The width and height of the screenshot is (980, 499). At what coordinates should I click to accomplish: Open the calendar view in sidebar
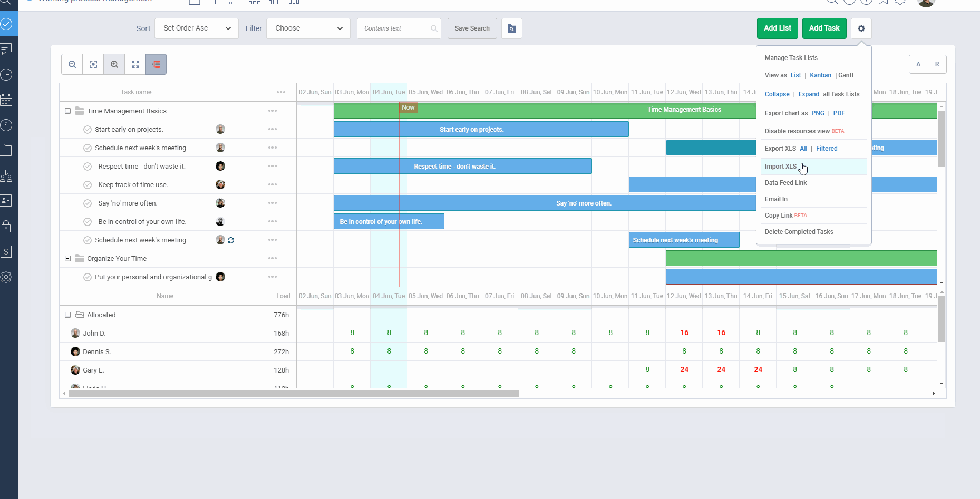pos(7,100)
